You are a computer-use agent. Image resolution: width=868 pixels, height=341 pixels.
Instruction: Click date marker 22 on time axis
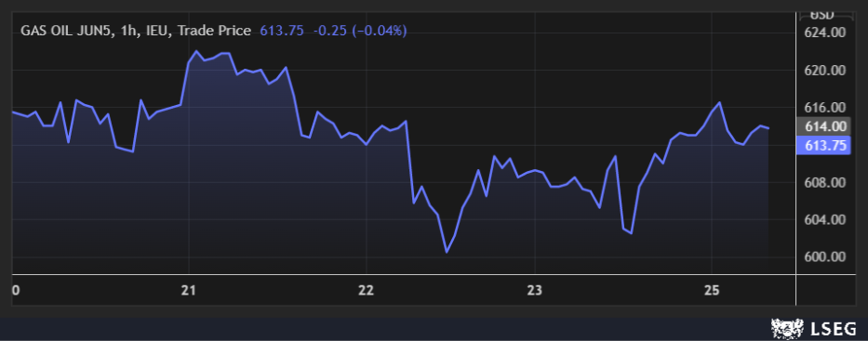367,290
